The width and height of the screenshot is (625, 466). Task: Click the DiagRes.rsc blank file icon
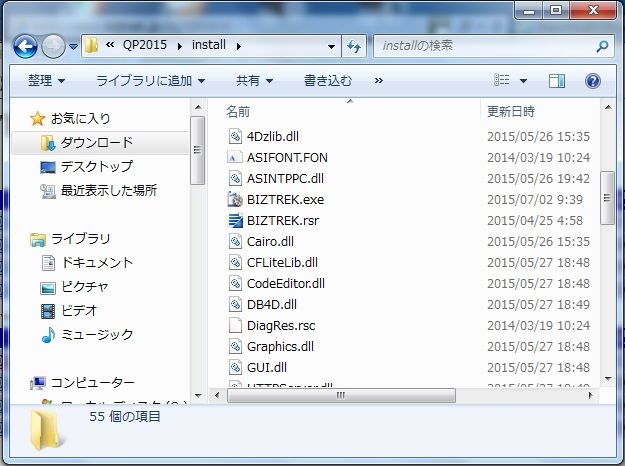(235, 326)
